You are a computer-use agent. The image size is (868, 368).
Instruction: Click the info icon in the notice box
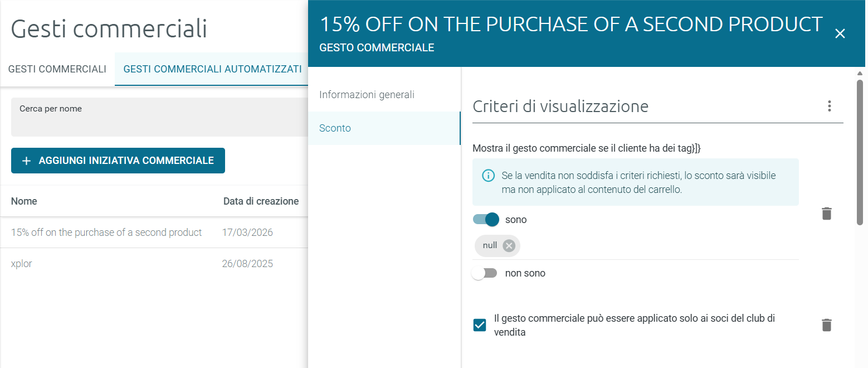click(488, 176)
